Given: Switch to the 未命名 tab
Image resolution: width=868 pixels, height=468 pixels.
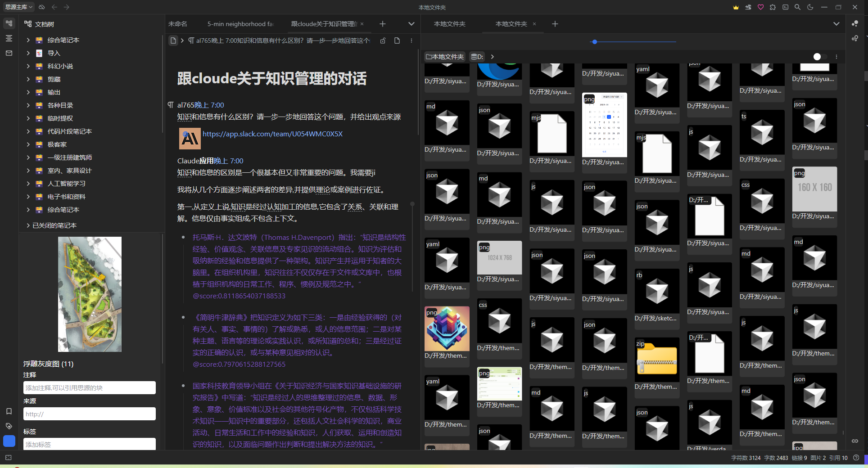Looking at the screenshot, I should [178, 24].
